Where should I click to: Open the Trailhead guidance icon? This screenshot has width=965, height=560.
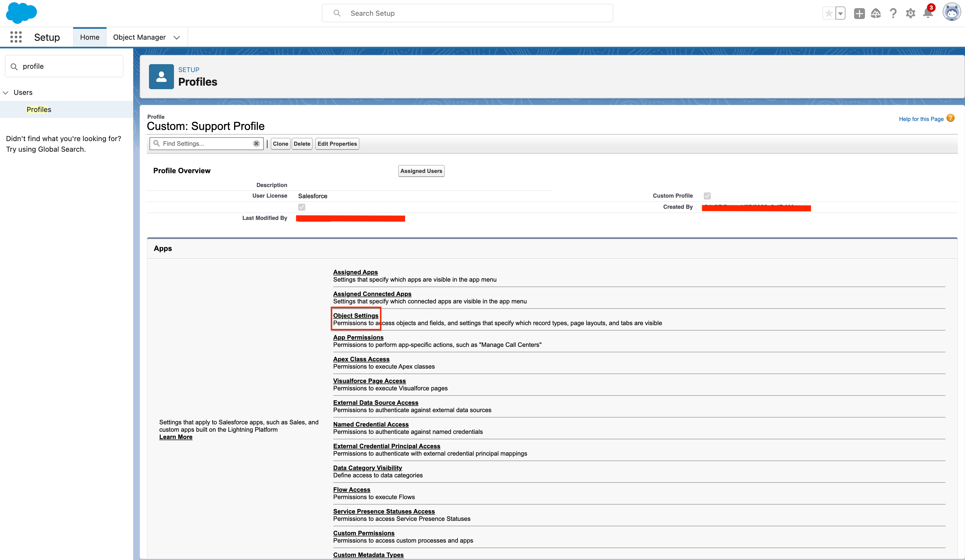point(876,13)
